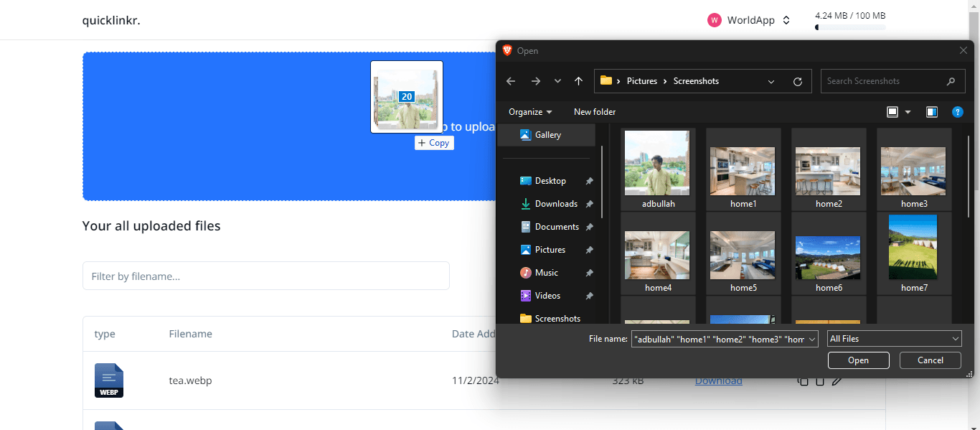
Task: Click the storage usage progress bar
Action: pyautogui.click(x=850, y=27)
